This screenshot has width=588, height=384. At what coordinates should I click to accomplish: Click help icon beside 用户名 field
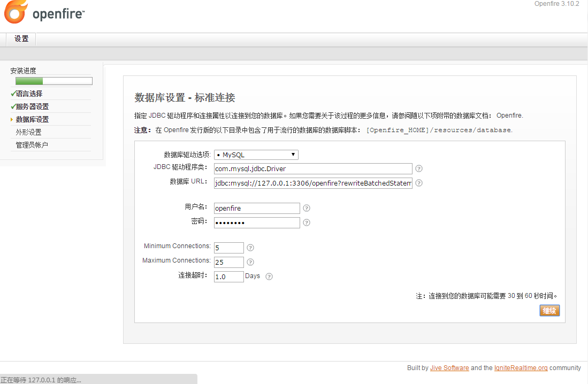(x=307, y=208)
